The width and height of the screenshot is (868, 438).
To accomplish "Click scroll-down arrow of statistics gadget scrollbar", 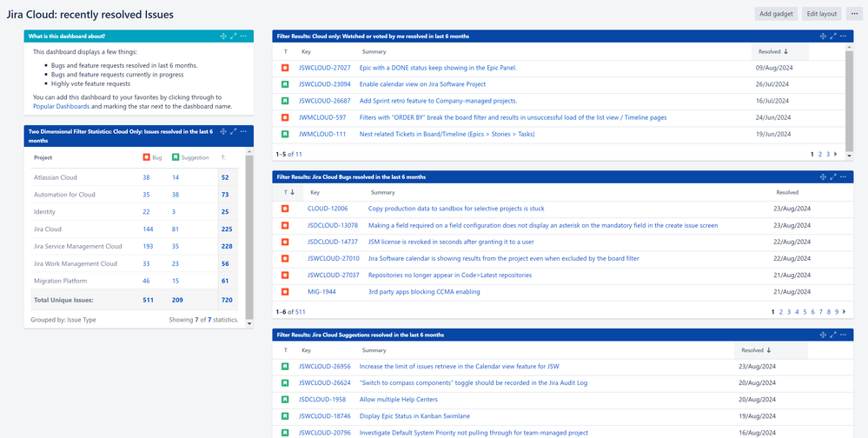I will click(x=249, y=323).
